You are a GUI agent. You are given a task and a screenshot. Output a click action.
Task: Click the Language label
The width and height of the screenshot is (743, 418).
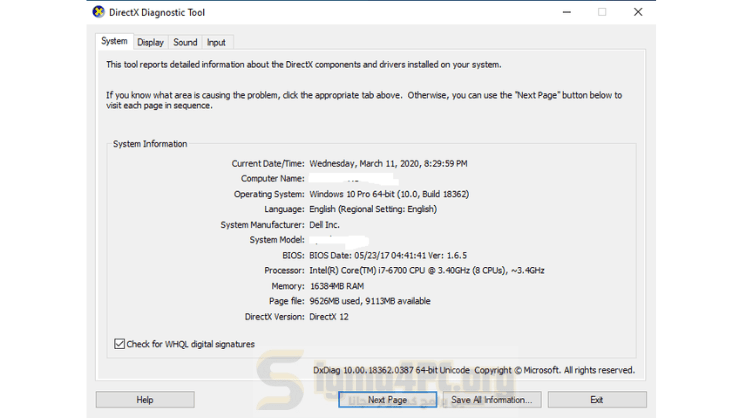click(284, 209)
